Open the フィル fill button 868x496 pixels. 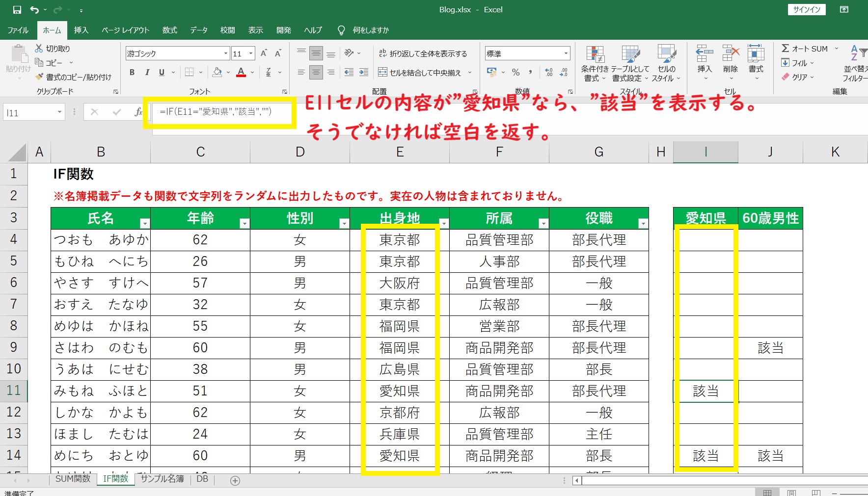pos(798,63)
